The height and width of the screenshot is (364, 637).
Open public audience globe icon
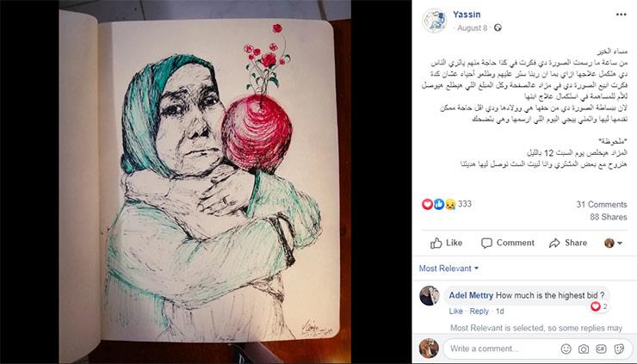[498, 28]
